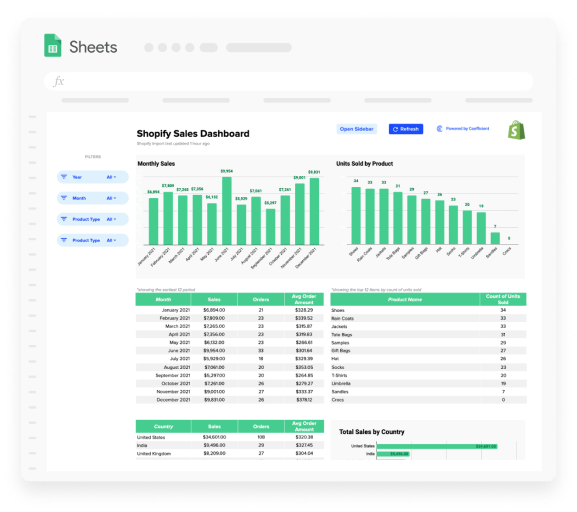Click the Month column header
Viewport: 577px width, 512px height.
(163, 299)
